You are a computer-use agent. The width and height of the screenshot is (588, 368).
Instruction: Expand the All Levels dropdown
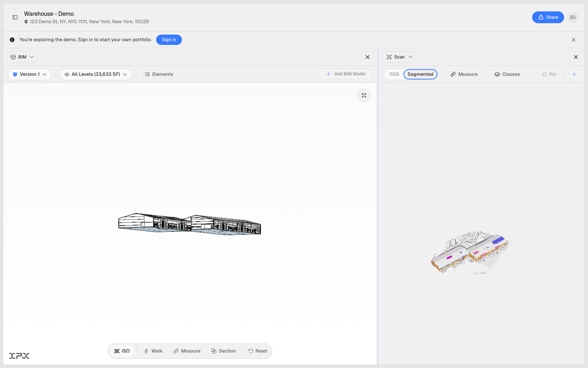point(96,74)
